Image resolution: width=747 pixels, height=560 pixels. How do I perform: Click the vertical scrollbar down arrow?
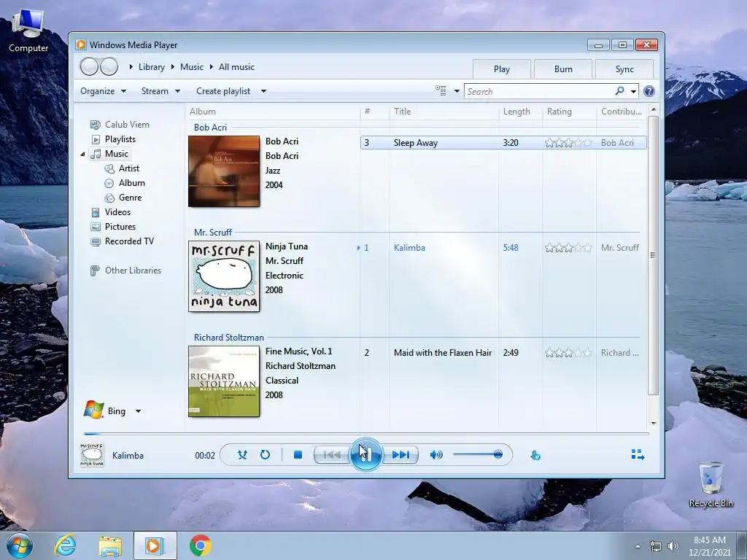pos(653,423)
